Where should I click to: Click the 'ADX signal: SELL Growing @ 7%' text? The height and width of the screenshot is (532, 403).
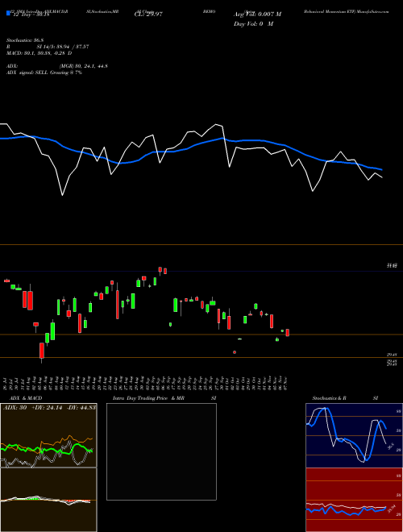click(x=44, y=73)
